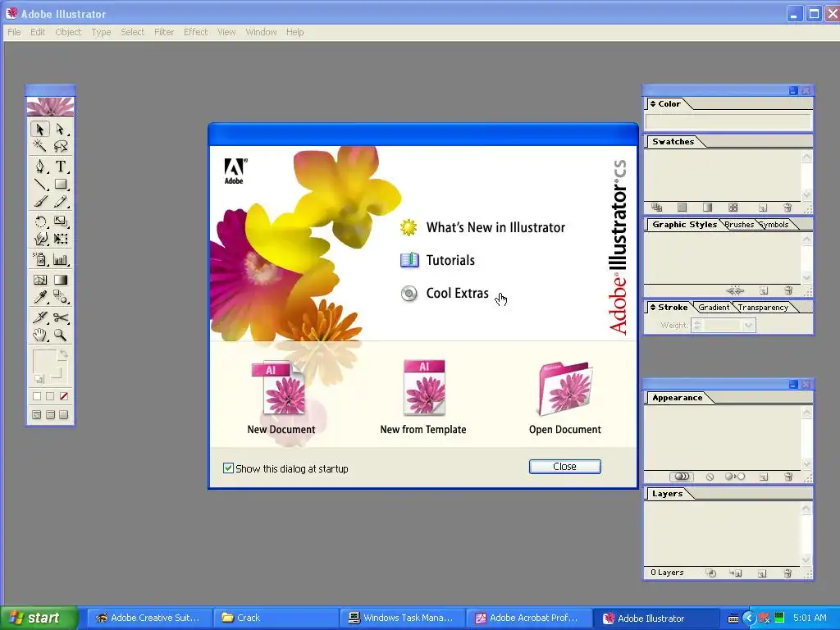Viewport: 840px width, 630px height.
Task: Select the Scissors tool
Action: click(x=60, y=317)
